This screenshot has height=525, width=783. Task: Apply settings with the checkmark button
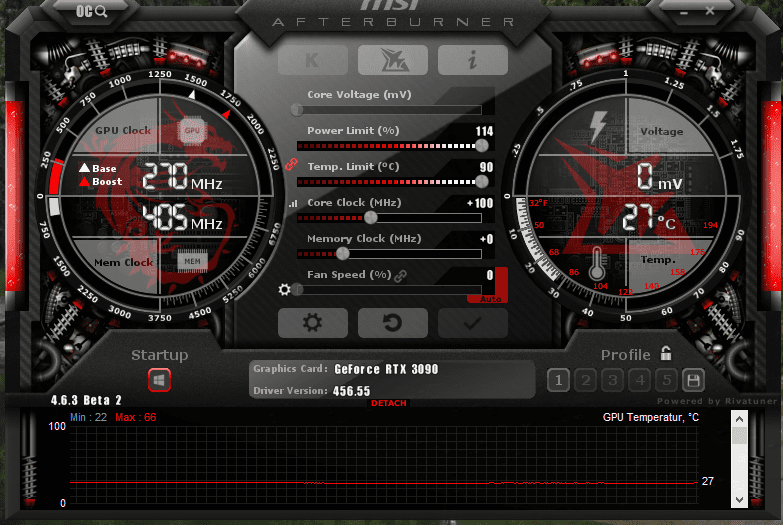(473, 323)
